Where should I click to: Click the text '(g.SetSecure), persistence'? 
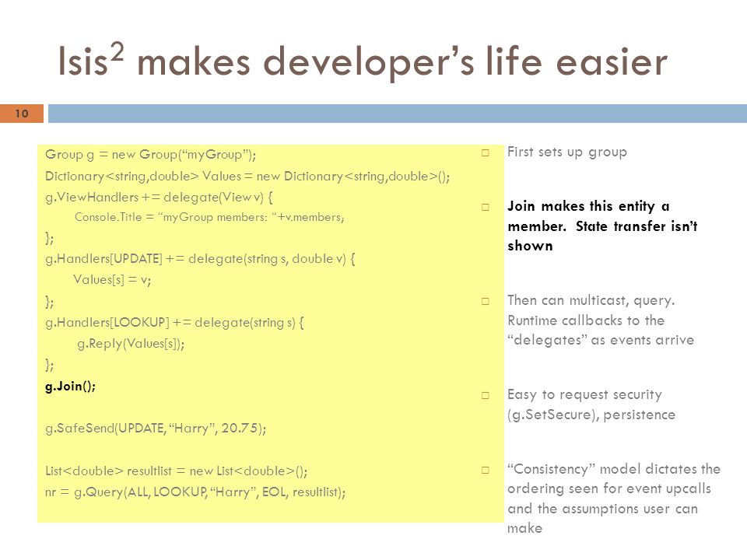point(591,415)
